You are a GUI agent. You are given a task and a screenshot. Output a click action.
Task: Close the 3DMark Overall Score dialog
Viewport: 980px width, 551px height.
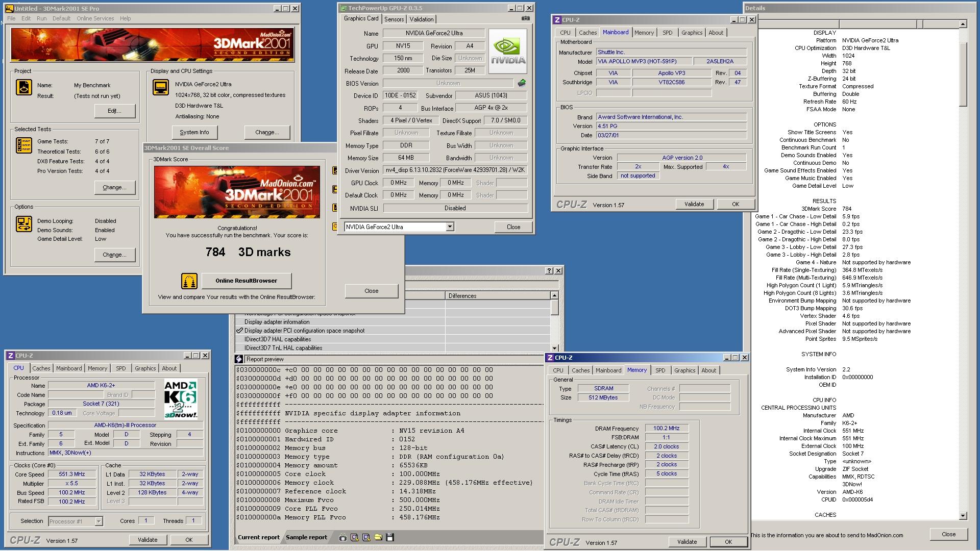(372, 291)
